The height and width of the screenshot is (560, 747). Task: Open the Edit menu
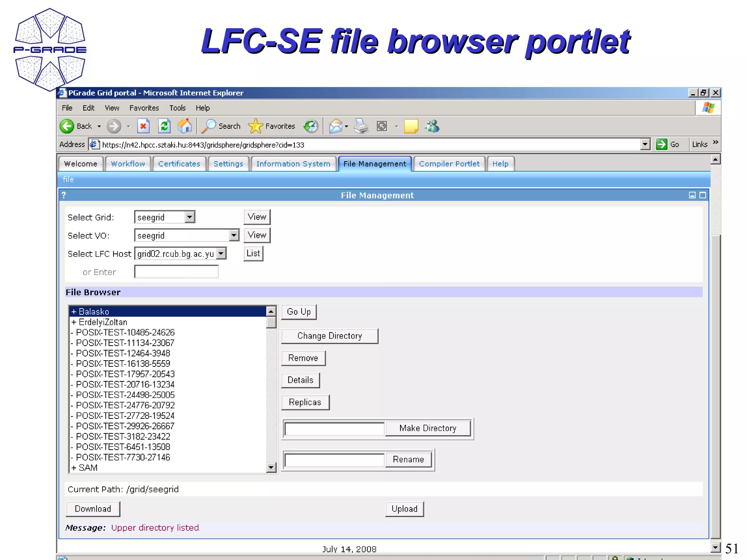click(88, 108)
